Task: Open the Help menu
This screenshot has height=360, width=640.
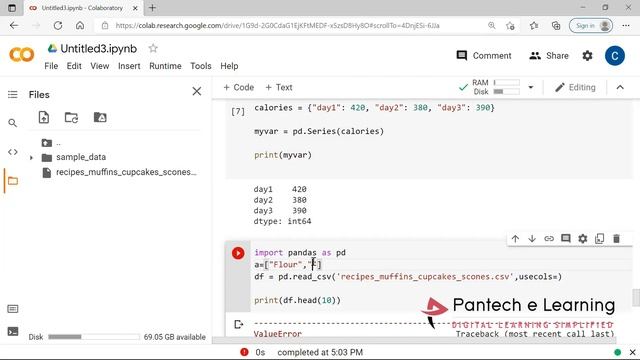Action: (x=229, y=66)
